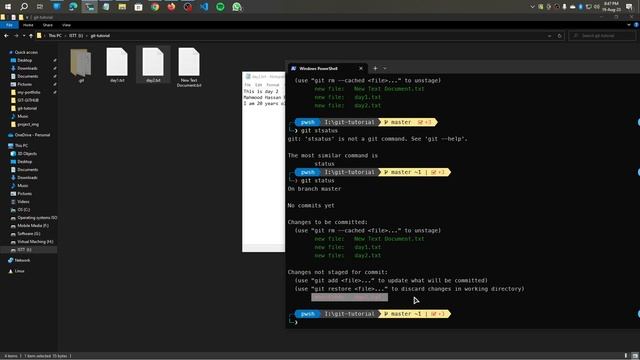640x360 pixels.
Task: Expand the address bar history dropdown
Action: (549, 36)
